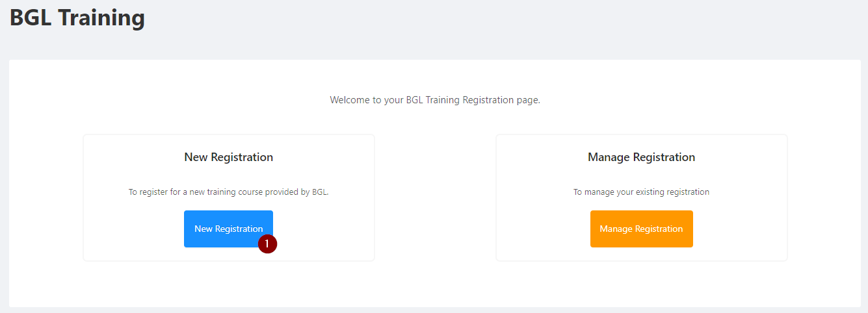Click the word 'Welcome' in the intro sentence
This screenshot has width=868, height=313.
click(350, 100)
